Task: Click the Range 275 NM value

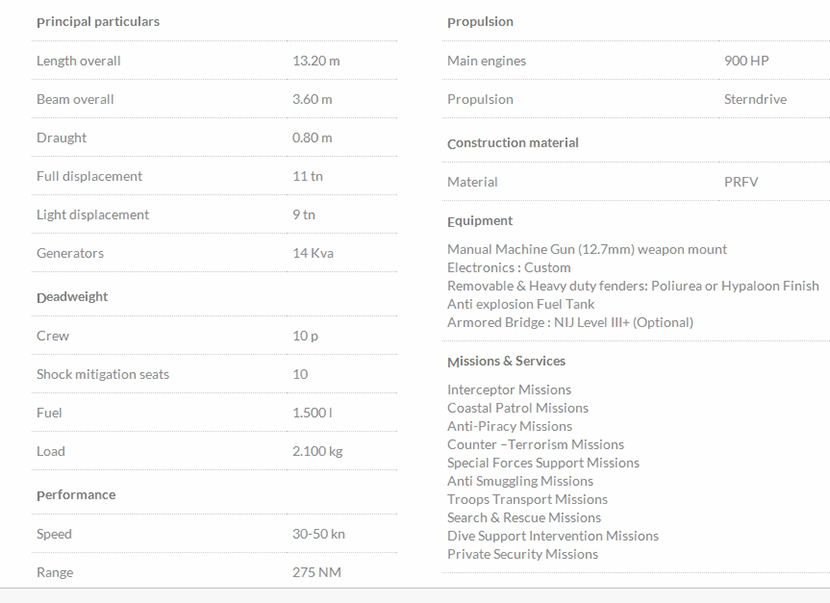Action: click(316, 573)
